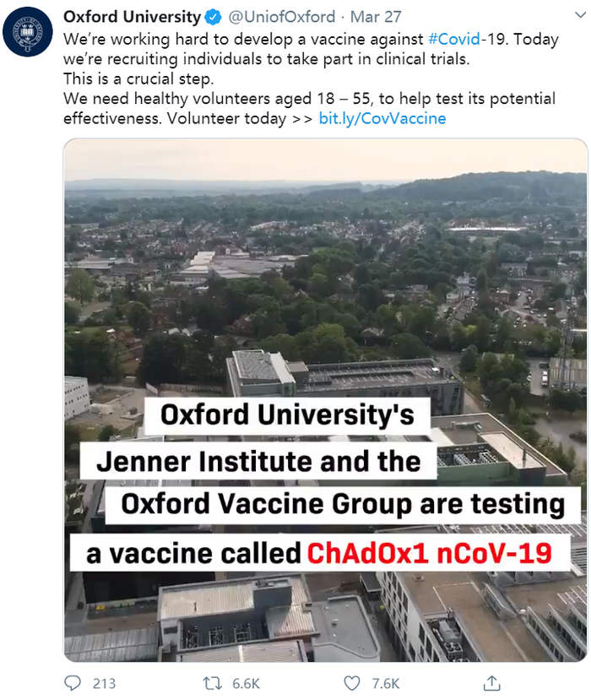Click the "Oxford Vaccine Group are testing" caption

click(x=343, y=505)
